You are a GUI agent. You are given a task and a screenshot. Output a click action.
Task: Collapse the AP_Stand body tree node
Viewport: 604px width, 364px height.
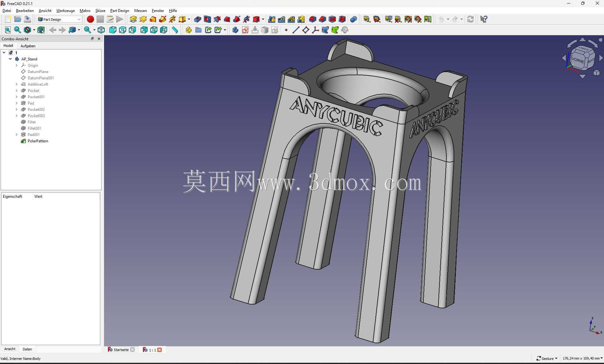10,59
